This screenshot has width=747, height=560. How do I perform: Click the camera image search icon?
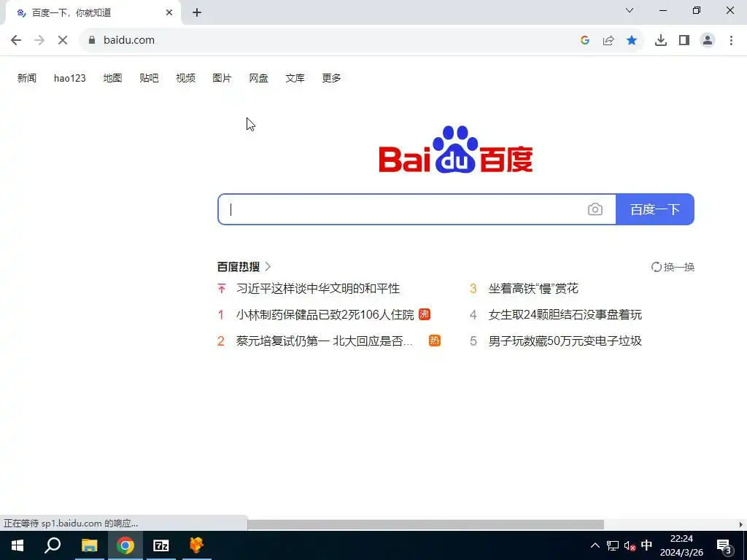(595, 209)
